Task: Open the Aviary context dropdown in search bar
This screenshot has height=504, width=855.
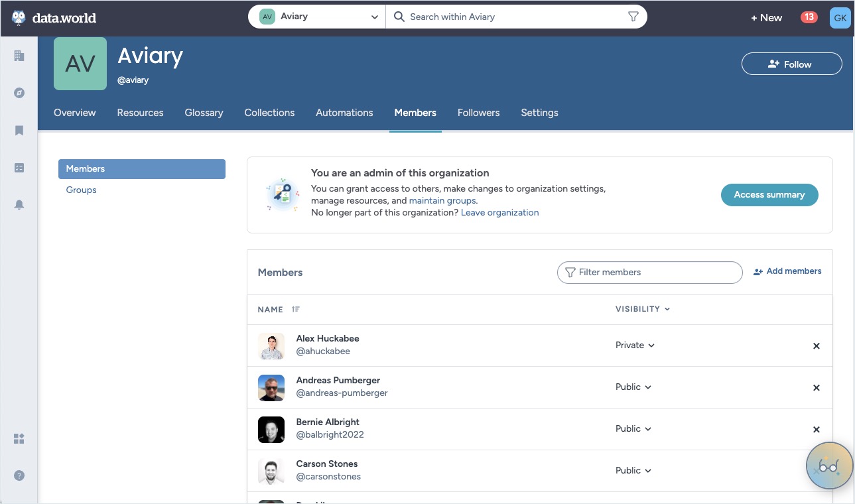Action: coord(318,17)
